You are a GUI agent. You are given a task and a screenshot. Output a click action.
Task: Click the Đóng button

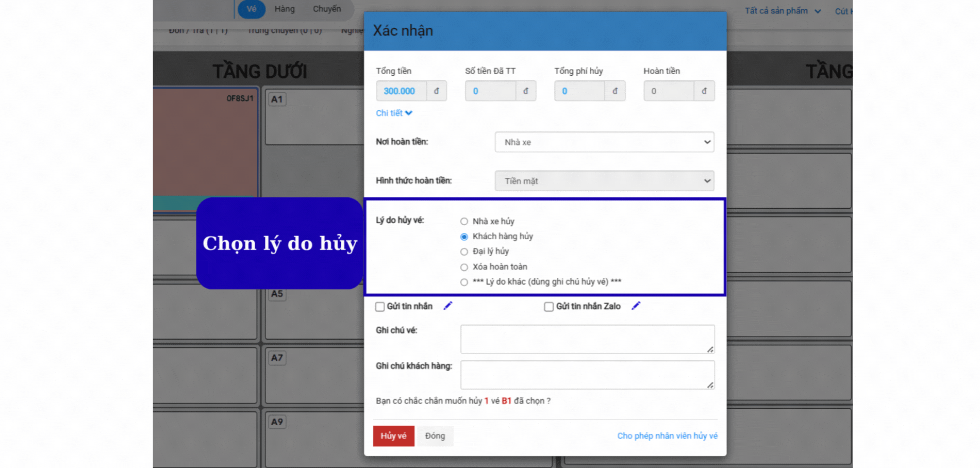tap(435, 436)
